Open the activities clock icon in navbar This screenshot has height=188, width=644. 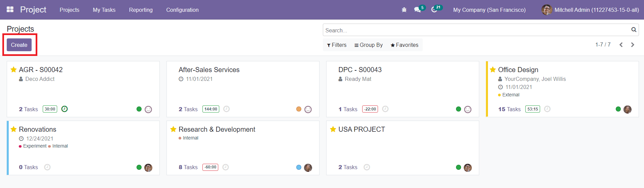434,10
